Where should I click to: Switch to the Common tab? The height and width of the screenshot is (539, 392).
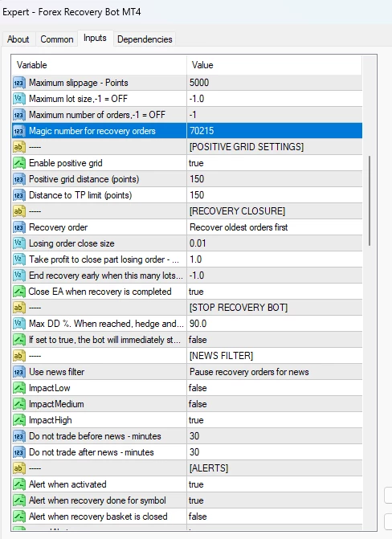tap(57, 39)
